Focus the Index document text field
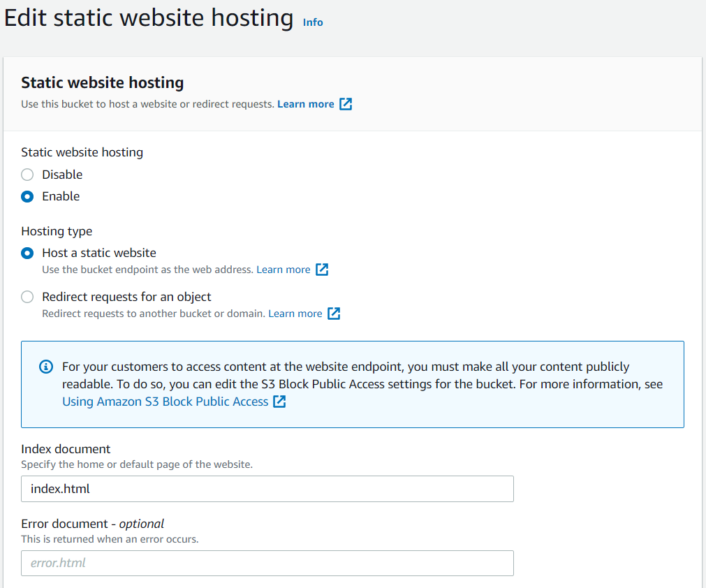The height and width of the screenshot is (588, 706). tap(267, 489)
